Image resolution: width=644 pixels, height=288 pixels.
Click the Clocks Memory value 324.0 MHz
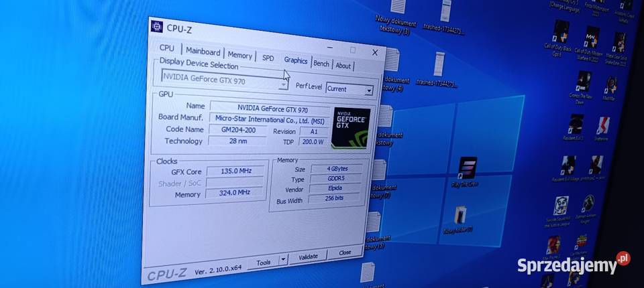click(235, 192)
